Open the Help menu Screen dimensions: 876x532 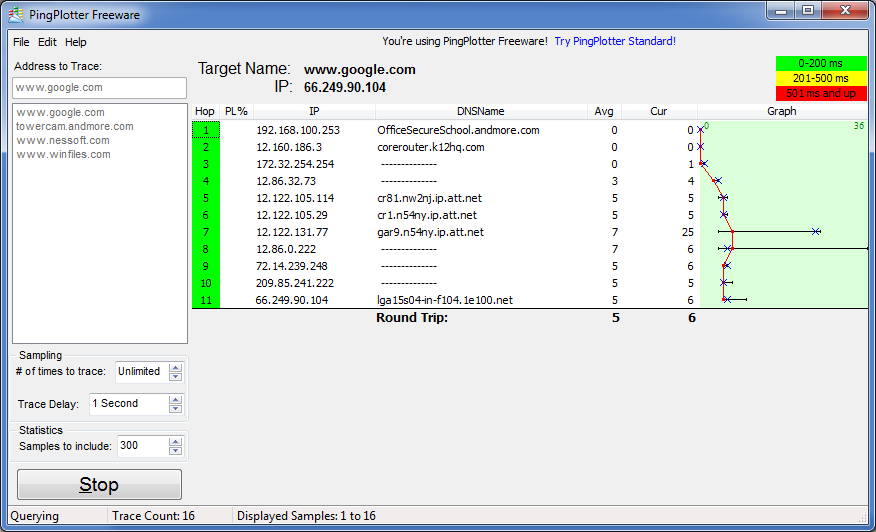click(x=76, y=42)
